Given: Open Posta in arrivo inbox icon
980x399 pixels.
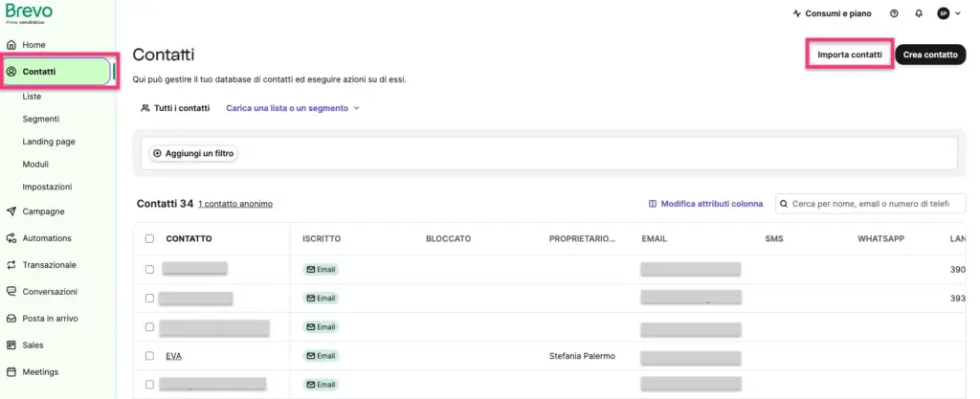Looking at the screenshot, I should tap(11, 319).
